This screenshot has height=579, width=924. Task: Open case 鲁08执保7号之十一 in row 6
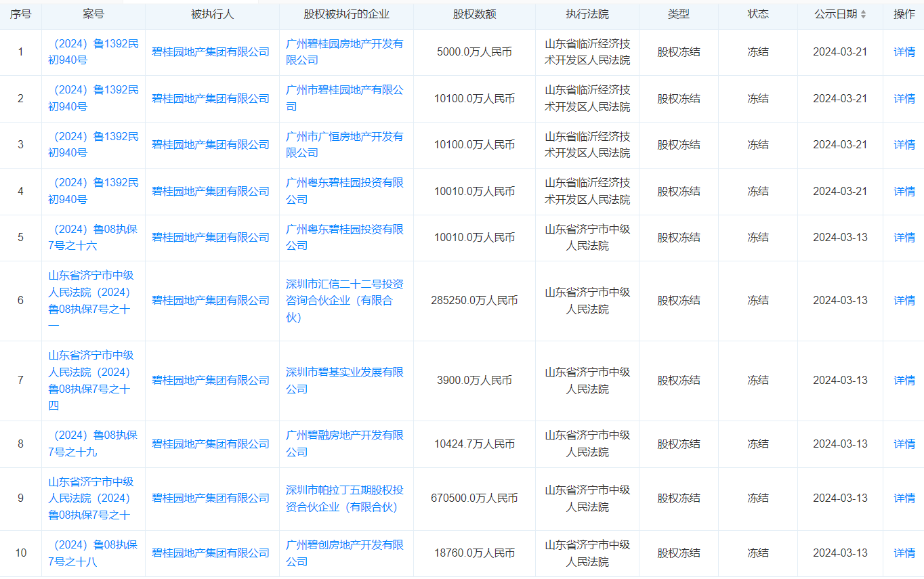[91, 301]
